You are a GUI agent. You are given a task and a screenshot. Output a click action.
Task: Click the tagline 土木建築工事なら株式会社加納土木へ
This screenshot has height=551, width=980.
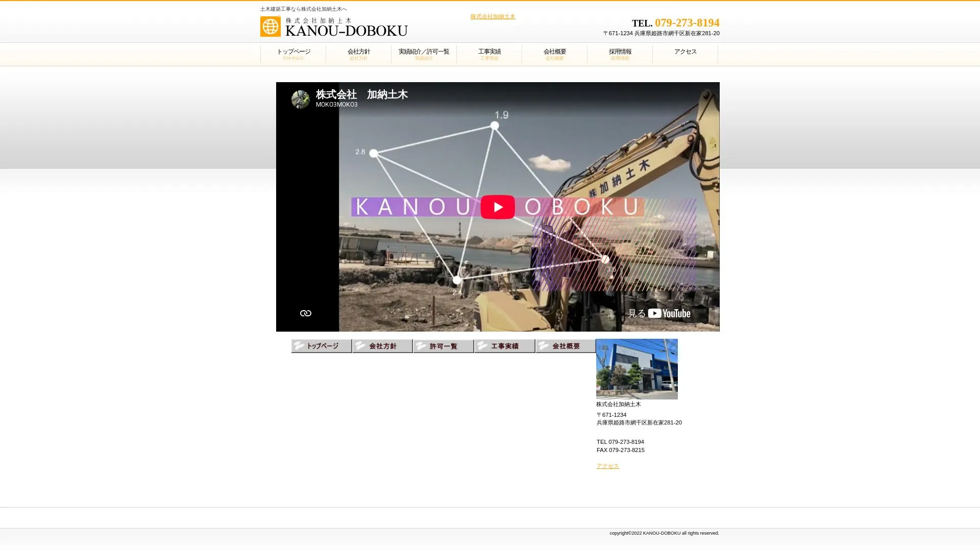click(303, 9)
